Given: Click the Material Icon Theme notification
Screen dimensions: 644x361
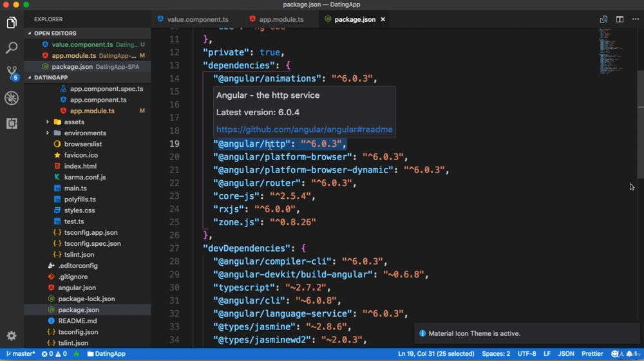Looking at the screenshot, I should 527,333.
